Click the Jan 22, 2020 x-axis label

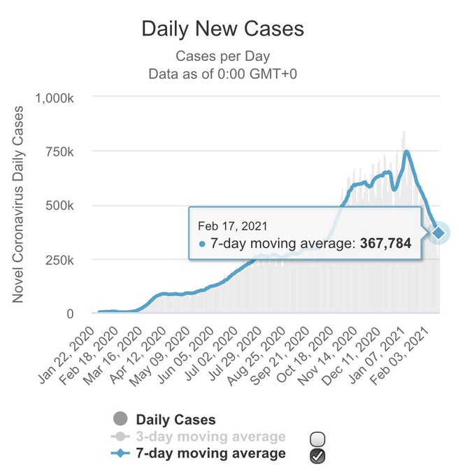point(68,355)
